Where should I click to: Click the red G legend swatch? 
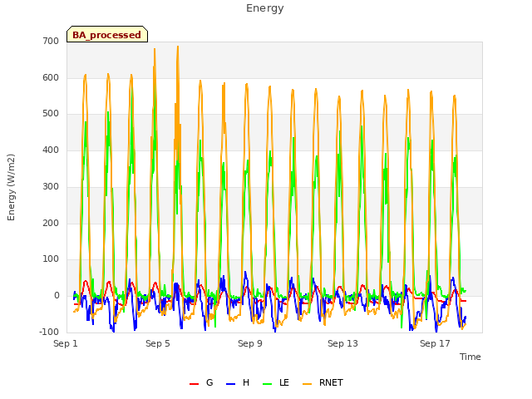tap(194, 384)
